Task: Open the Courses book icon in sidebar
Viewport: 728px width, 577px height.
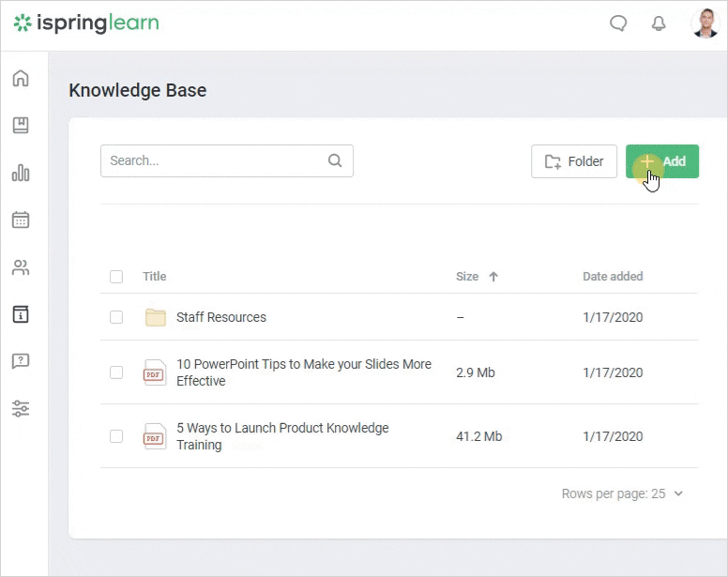Action: click(x=21, y=125)
